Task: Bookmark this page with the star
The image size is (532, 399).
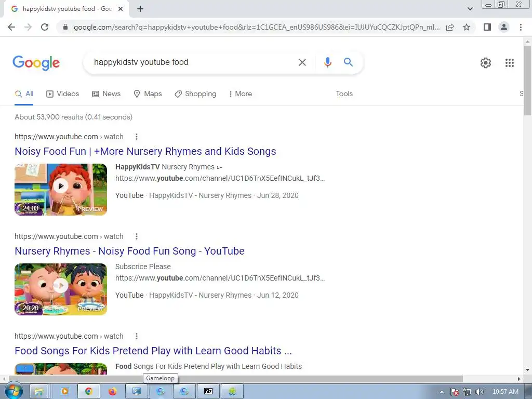Action: [467, 27]
